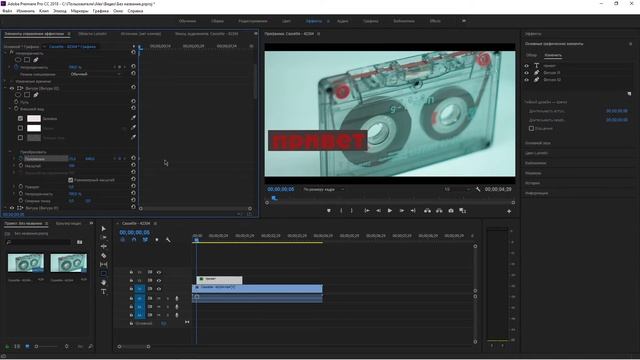
Task: Open the fit zoom level dropdown in monitor
Action: click(323, 189)
